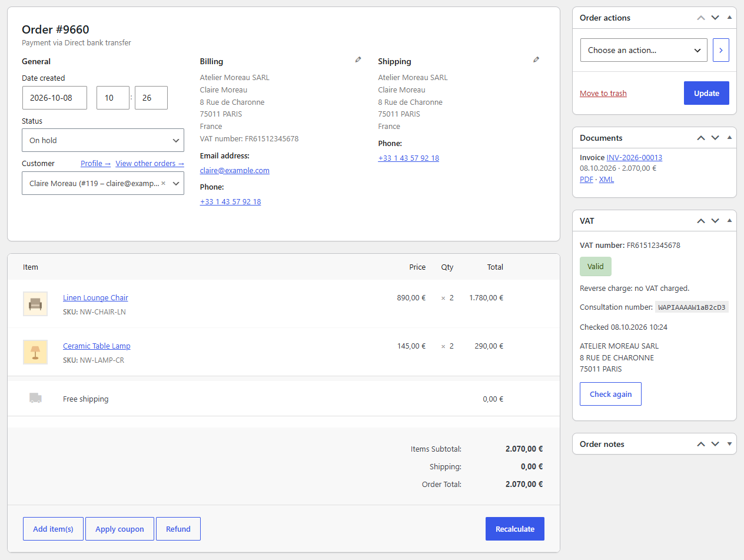
Task: Move Documents panel up
Action: [x=700, y=138]
